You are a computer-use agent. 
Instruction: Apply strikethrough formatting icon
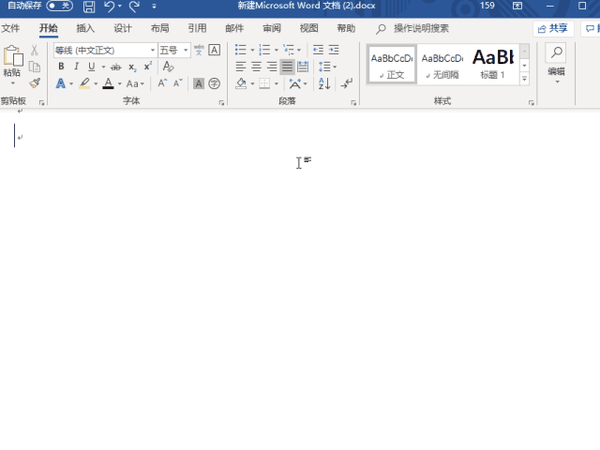coord(116,67)
